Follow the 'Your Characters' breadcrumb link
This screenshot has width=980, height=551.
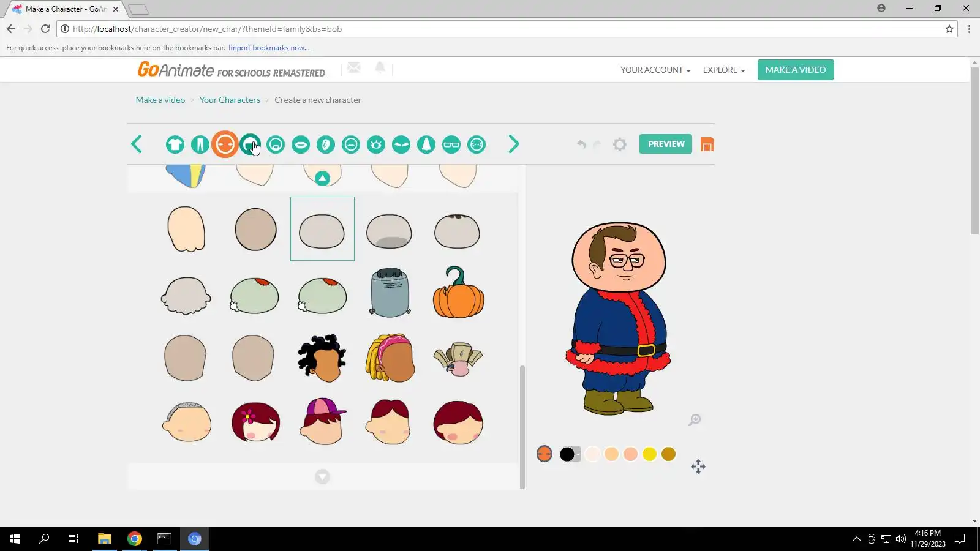point(230,100)
